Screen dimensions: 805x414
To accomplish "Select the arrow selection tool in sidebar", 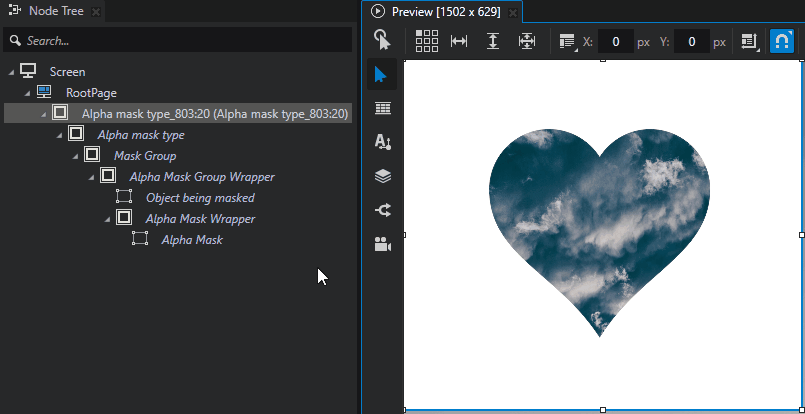I will coord(382,75).
